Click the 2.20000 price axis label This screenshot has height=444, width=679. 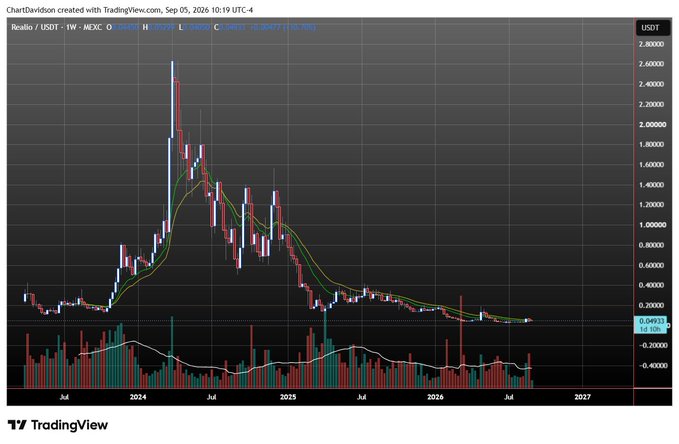coord(651,104)
